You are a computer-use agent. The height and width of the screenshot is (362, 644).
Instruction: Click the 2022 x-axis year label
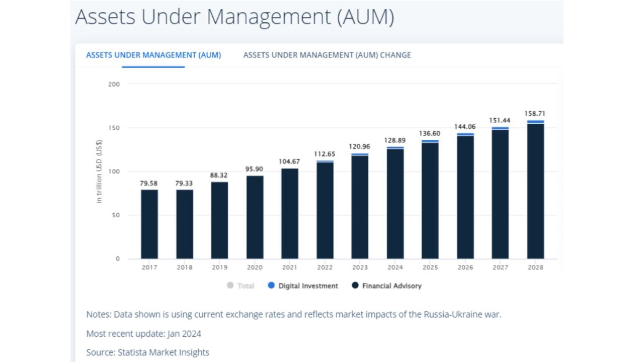(x=325, y=267)
